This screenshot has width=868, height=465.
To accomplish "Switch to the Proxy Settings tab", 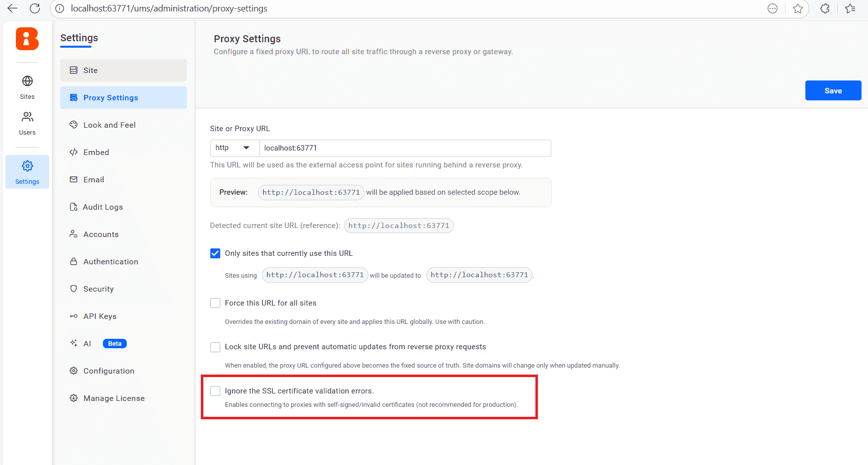I will (x=110, y=97).
